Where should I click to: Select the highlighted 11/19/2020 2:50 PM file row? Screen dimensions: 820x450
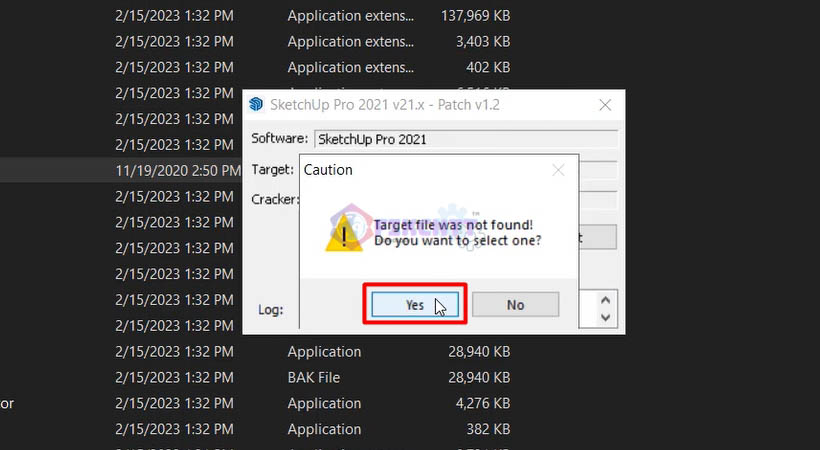coord(121,171)
